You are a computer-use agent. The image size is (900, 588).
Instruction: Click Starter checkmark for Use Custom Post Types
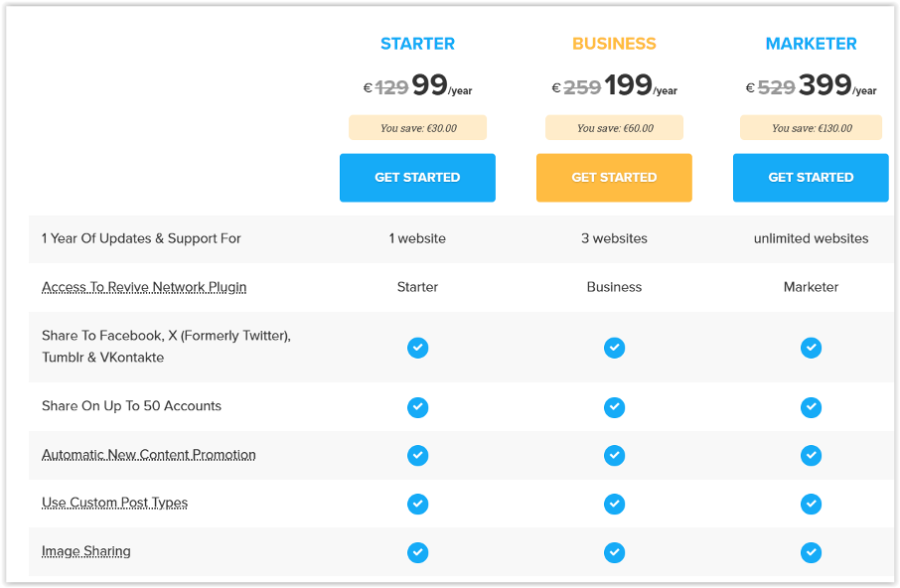click(417, 504)
